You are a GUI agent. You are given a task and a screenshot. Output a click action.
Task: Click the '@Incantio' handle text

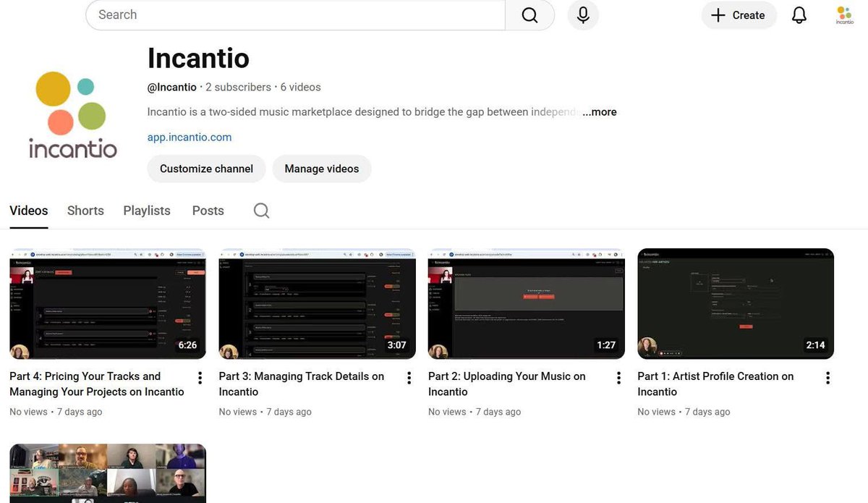pyautogui.click(x=172, y=87)
